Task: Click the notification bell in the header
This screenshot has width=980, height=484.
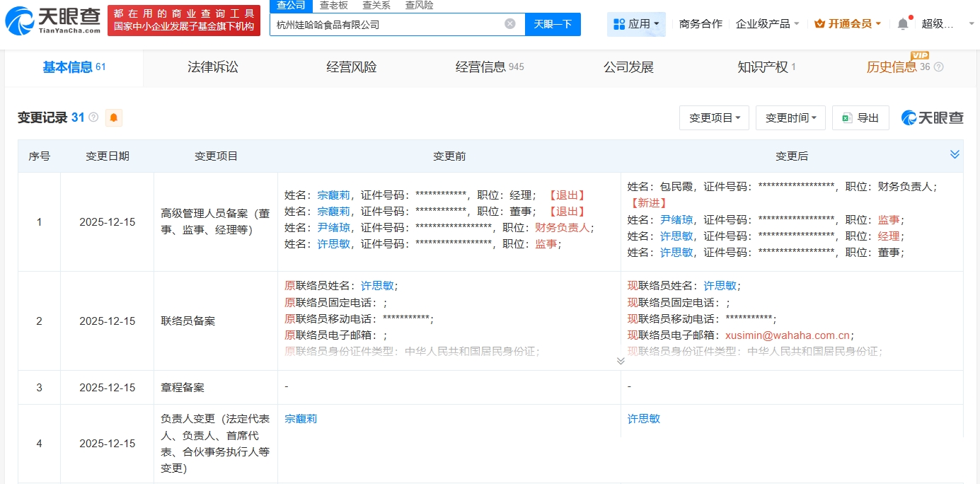Action: point(903,24)
